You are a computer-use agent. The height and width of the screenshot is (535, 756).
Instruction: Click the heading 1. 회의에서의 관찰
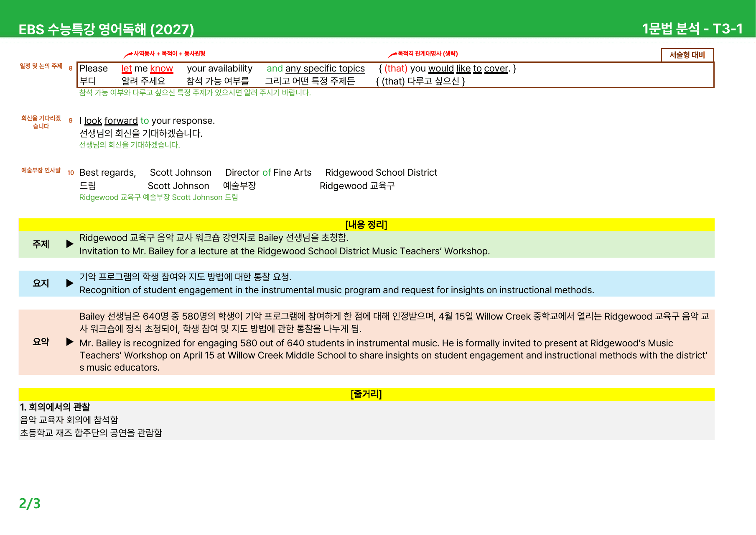click(55, 407)
